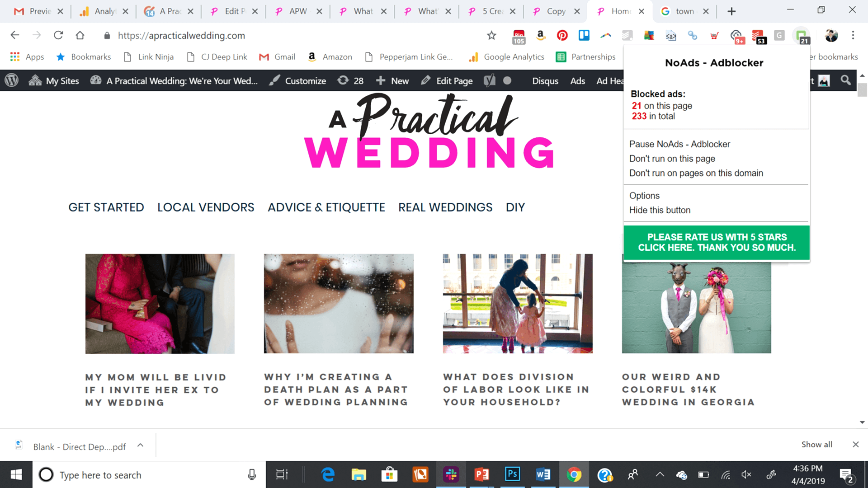
Task: Click Edit Page in admin bar
Action: tap(447, 81)
